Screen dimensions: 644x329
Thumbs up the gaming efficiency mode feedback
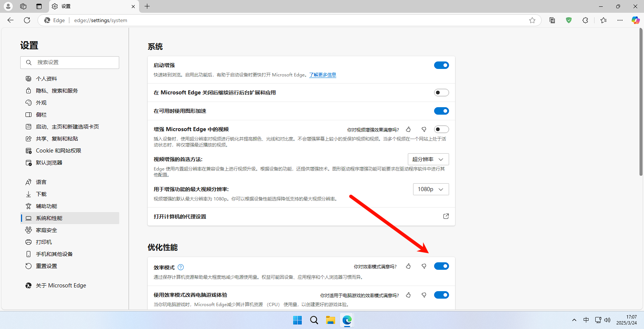(408, 295)
